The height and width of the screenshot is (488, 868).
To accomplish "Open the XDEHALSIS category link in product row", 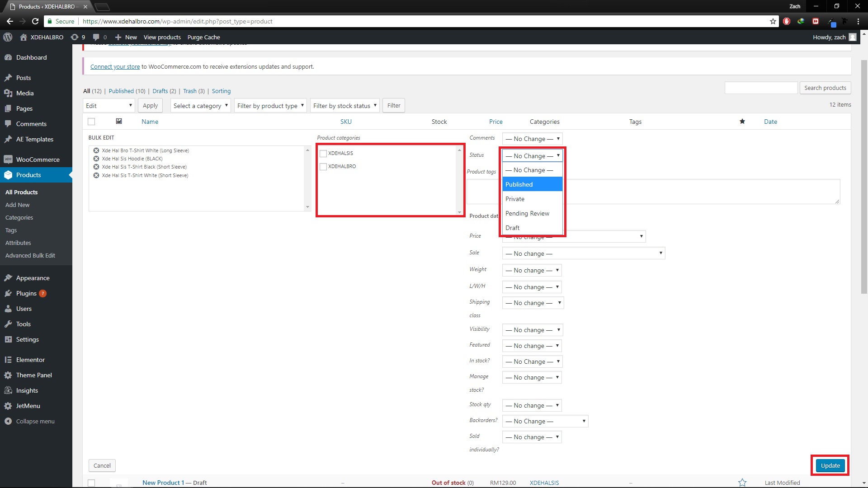I will 544,483.
